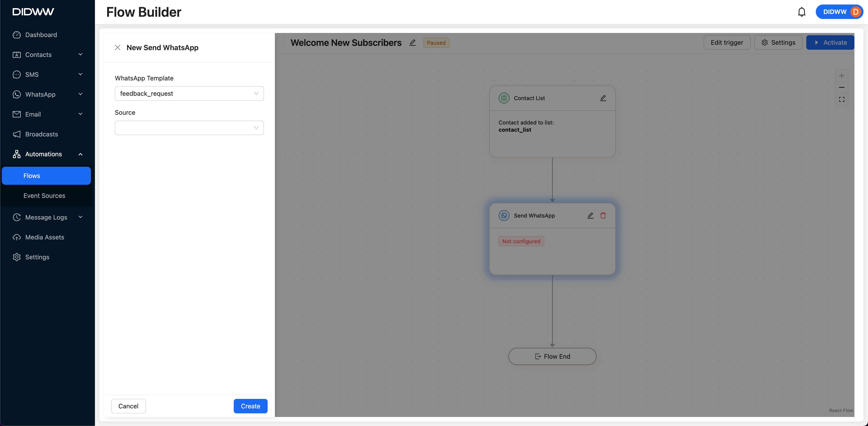The width and height of the screenshot is (868, 426).
Task: Activate the flow
Action: [x=830, y=43]
